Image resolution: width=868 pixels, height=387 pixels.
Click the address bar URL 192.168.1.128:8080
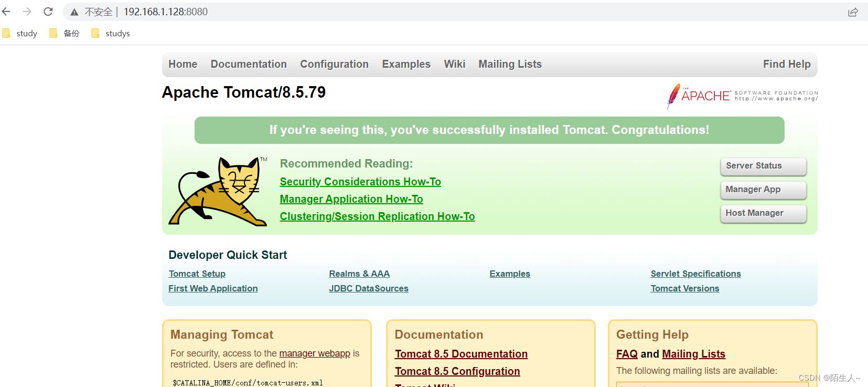click(x=166, y=12)
